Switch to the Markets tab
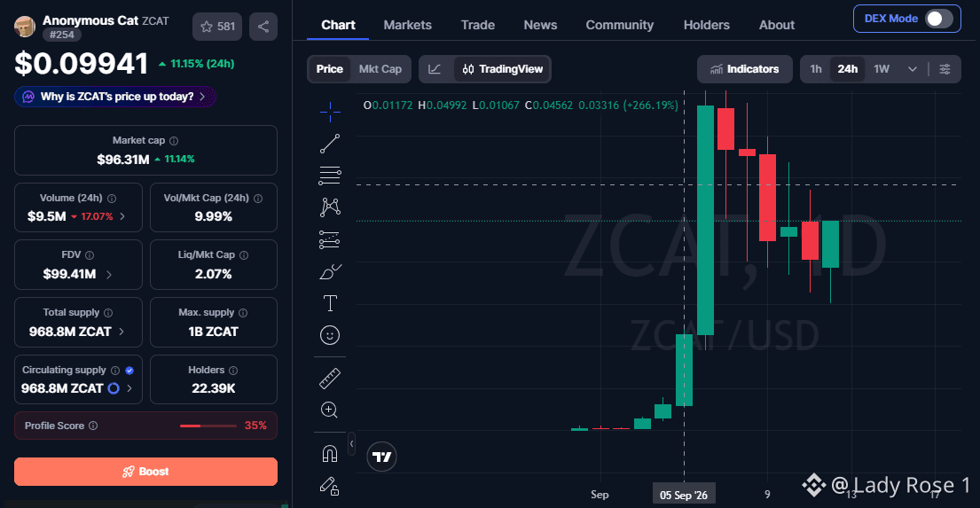 click(407, 25)
